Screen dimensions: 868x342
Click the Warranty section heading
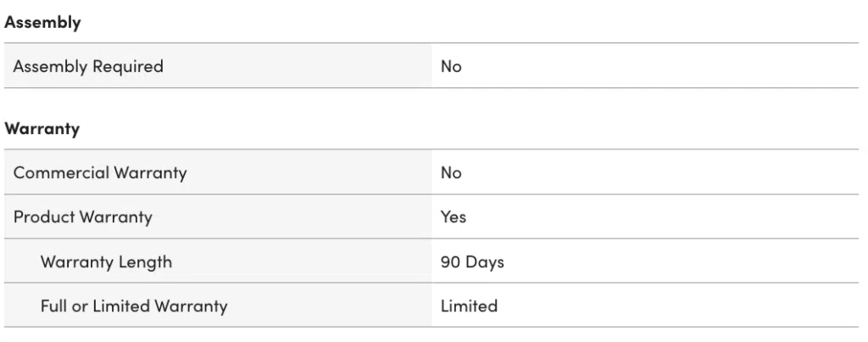click(x=42, y=129)
